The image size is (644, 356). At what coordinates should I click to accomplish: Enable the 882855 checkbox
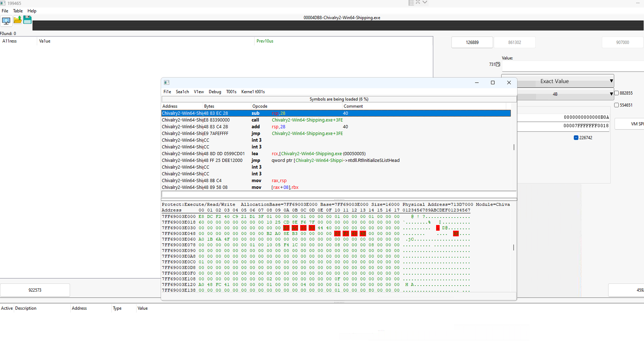coord(617,93)
